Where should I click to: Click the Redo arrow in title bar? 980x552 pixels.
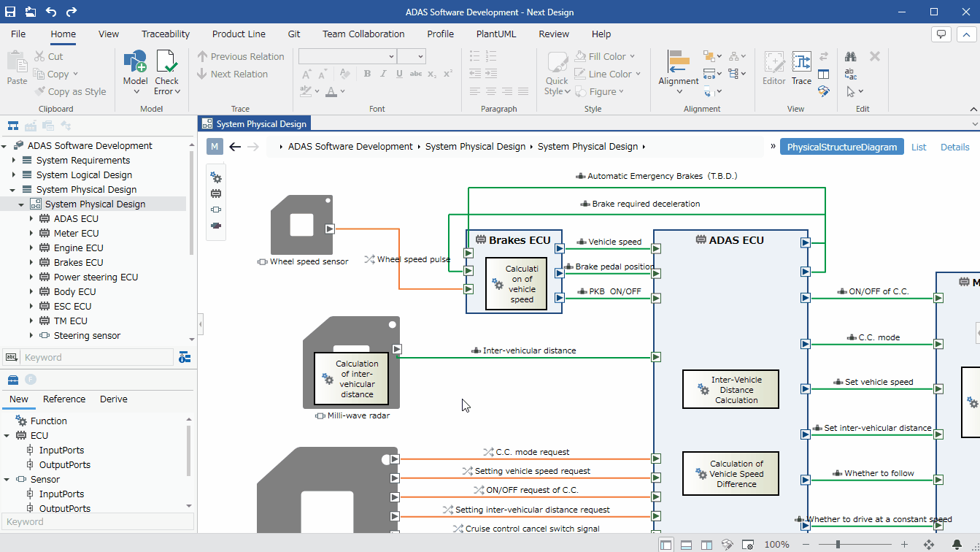[x=71, y=12]
